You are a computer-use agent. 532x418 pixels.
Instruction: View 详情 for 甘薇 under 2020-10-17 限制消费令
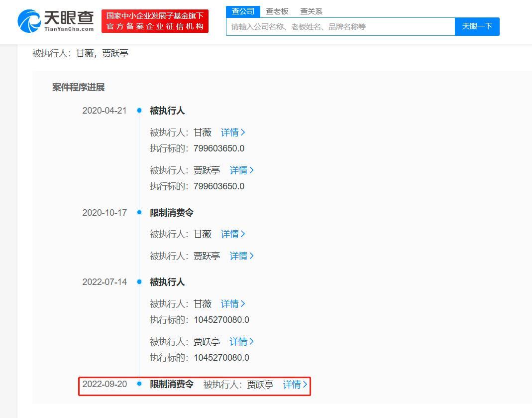click(x=233, y=234)
